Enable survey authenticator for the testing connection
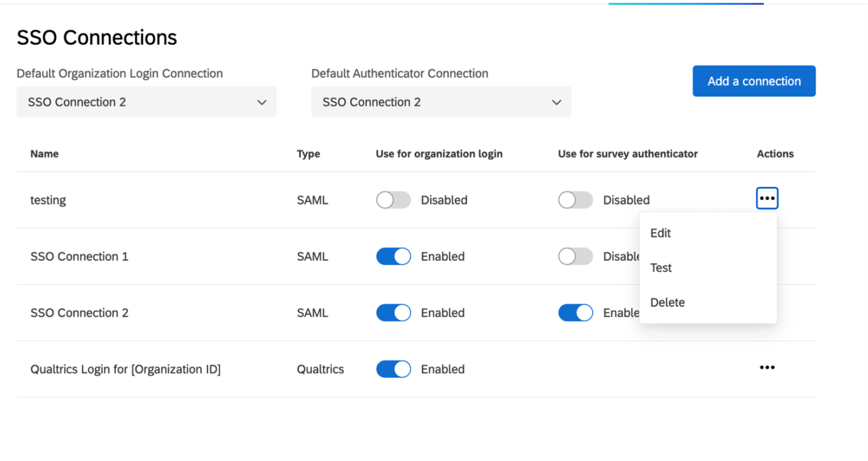Image resolution: width=868 pixels, height=461 pixels. click(x=575, y=199)
